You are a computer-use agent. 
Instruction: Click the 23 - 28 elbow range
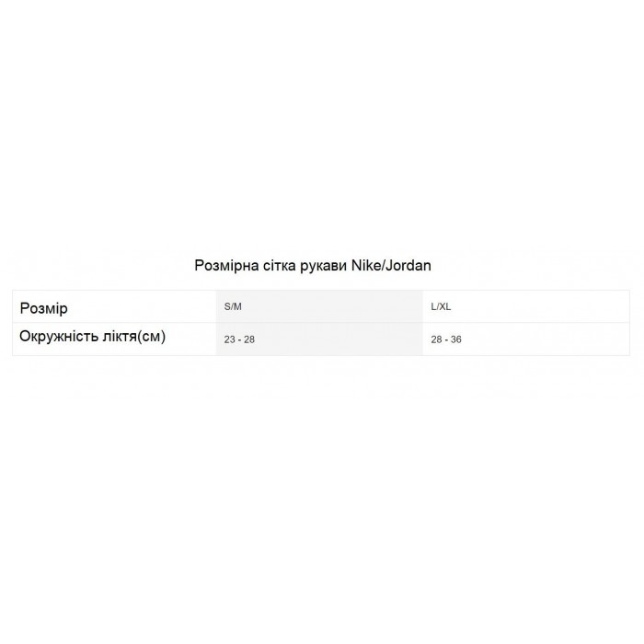(x=239, y=339)
